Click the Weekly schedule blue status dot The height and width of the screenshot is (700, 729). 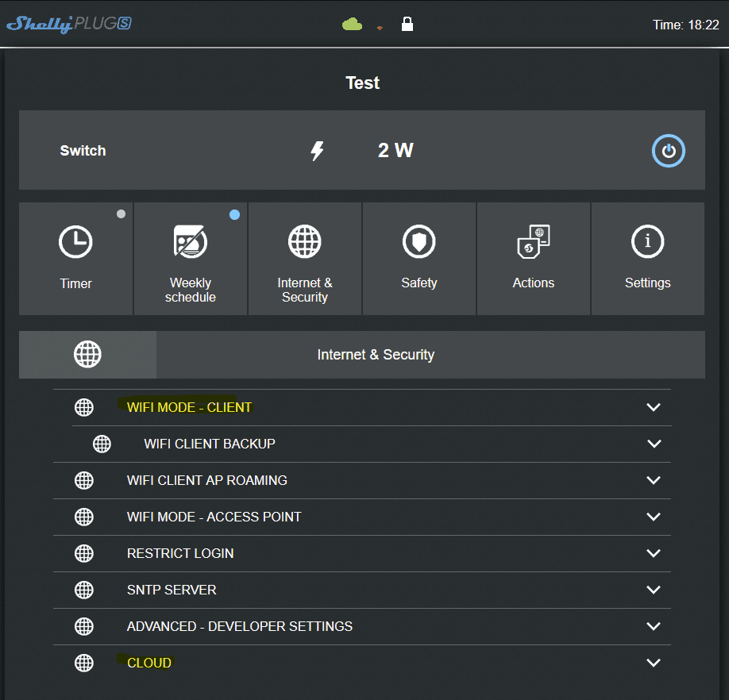235,214
